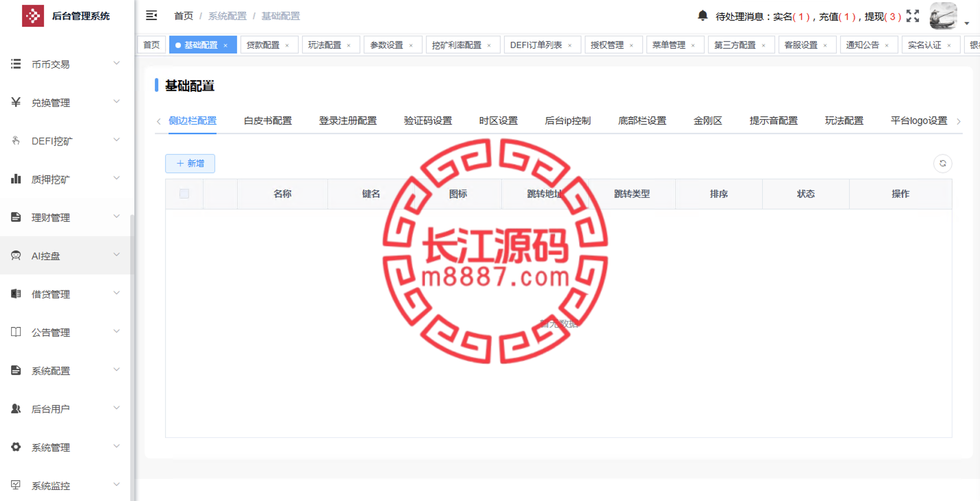The width and height of the screenshot is (980, 501).
Task: Open the 客服设置 page tab
Action: [807, 45]
